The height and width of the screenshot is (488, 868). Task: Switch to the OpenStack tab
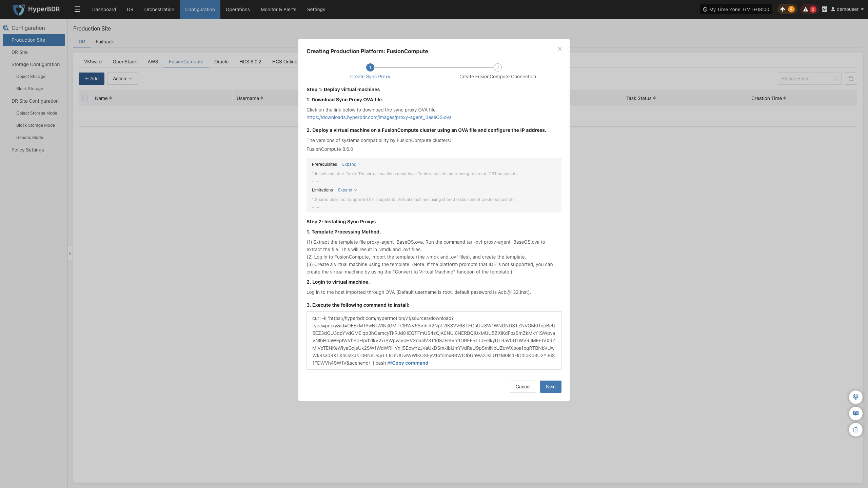tap(125, 62)
